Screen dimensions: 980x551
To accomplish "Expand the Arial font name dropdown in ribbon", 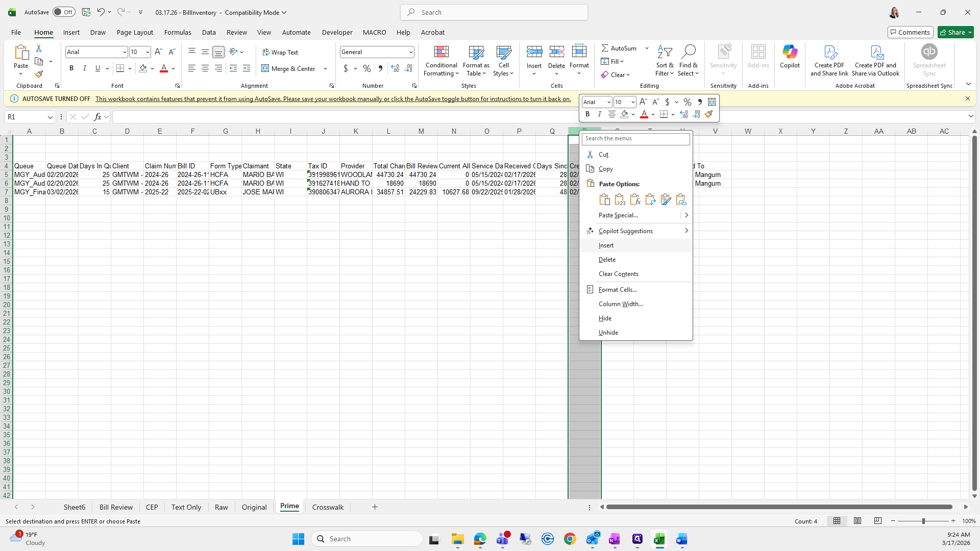I will click(x=124, y=52).
